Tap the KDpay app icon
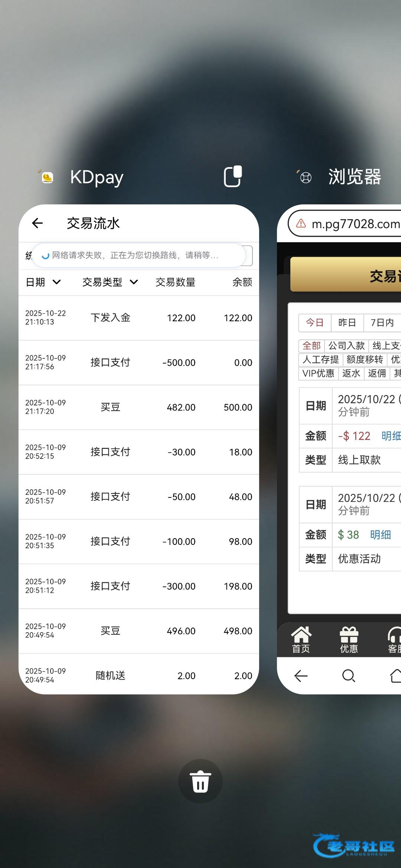The image size is (401, 868). point(47,177)
